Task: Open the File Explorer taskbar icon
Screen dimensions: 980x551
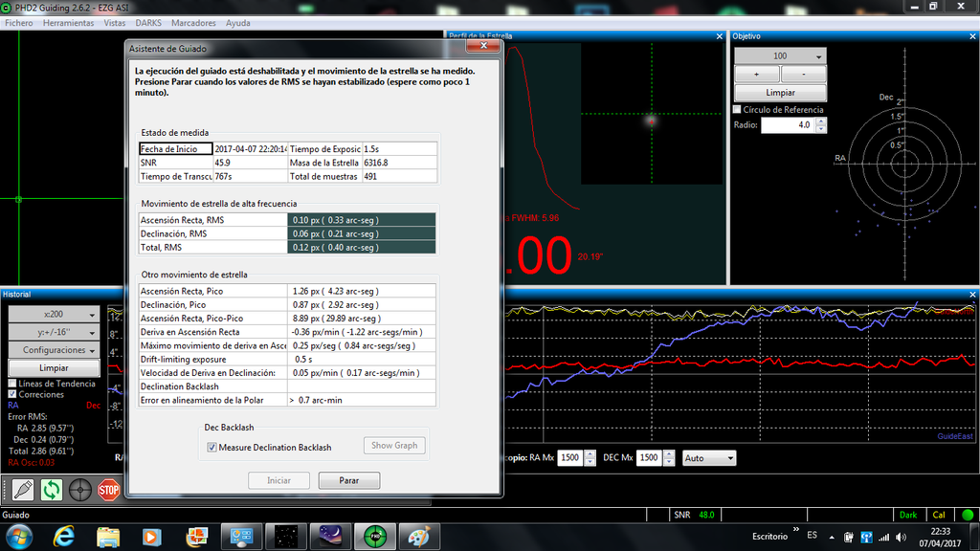Action: coord(108,537)
